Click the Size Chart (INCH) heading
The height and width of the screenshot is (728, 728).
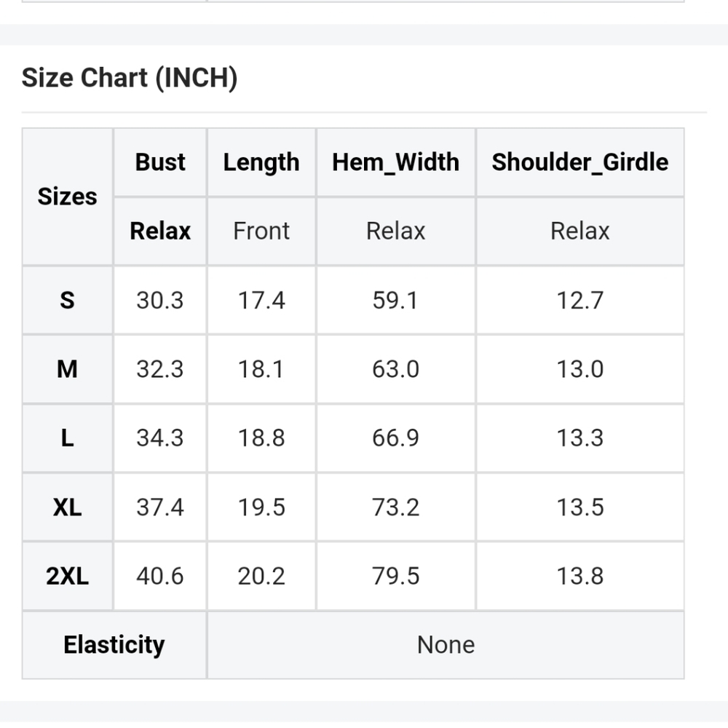pyautogui.click(x=130, y=78)
